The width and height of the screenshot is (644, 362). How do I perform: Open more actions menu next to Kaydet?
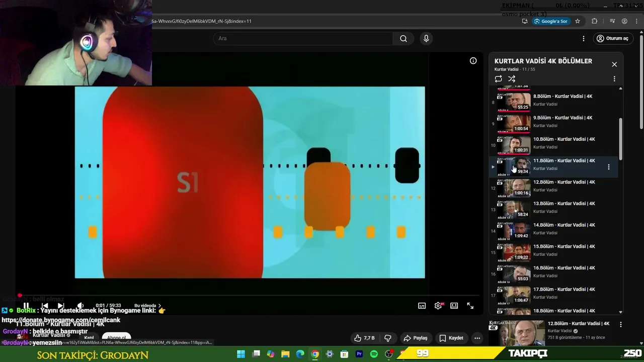[477, 338]
